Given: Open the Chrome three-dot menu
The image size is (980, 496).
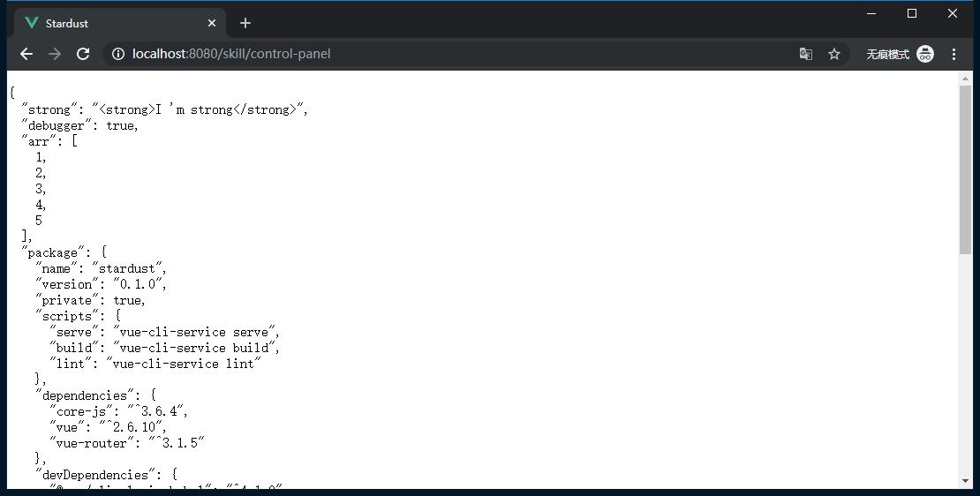Looking at the screenshot, I should coord(954,54).
